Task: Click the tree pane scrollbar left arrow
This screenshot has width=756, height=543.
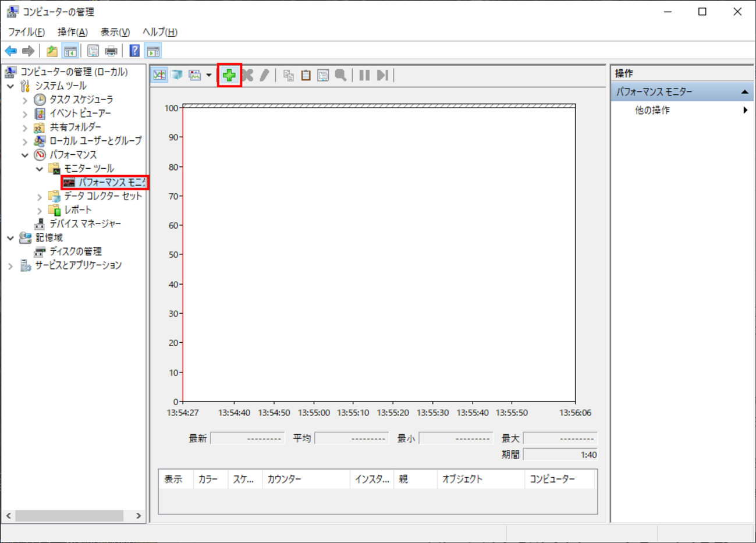Action: tap(8, 516)
